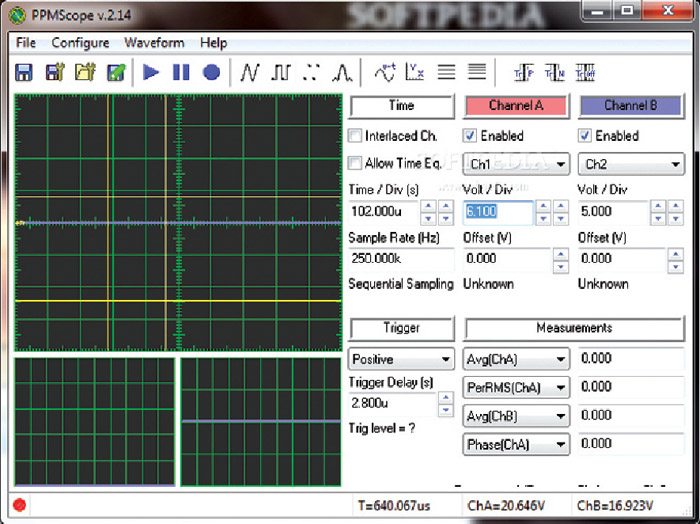Select the sine waveform toolbar icon
Image resolution: width=700 pixels, height=524 pixels.
(250, 72)
